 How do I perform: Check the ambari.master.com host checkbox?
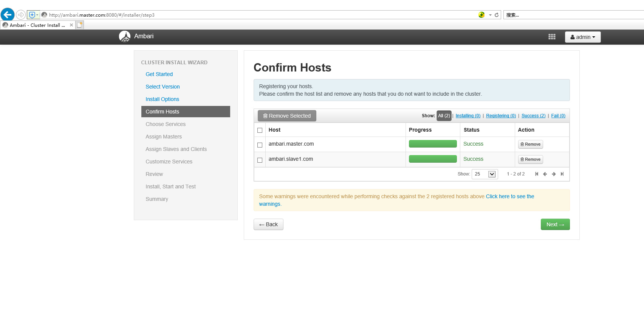pyautogui.click(x=260, y=145)
